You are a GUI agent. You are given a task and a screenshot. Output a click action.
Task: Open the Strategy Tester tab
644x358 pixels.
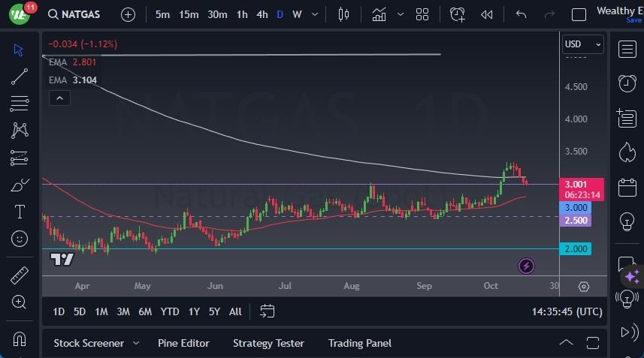point(268,343)
